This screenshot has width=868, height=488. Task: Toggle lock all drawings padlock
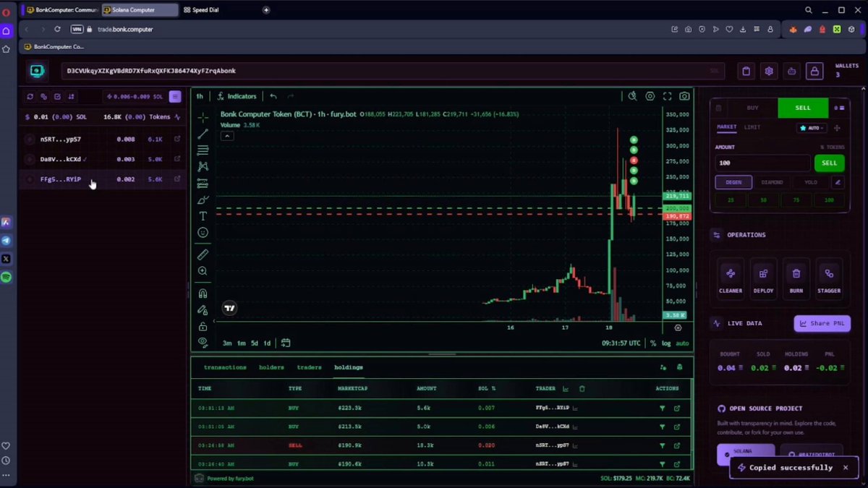point(203,327)
